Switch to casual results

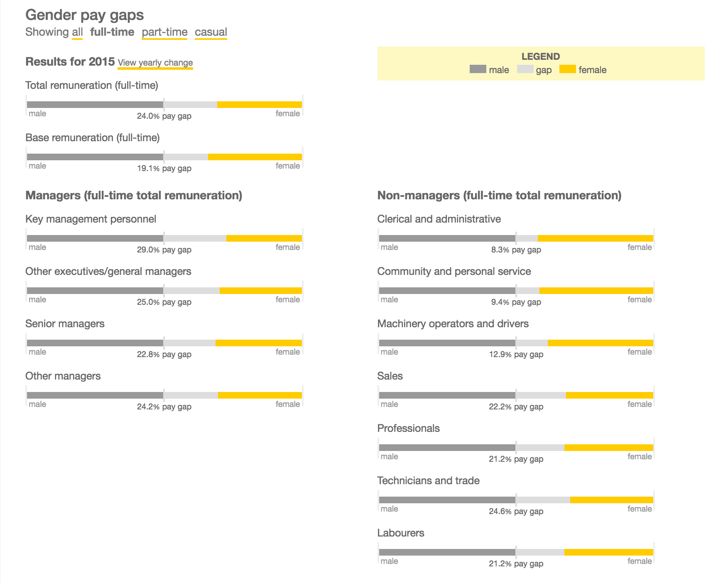click(211, 32)
